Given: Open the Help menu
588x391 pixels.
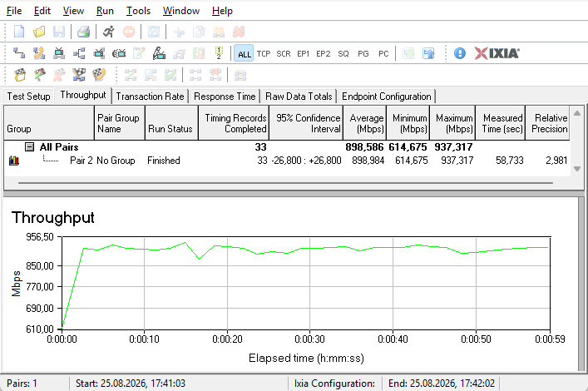Looking at the screenshot, I should (222, 11).
